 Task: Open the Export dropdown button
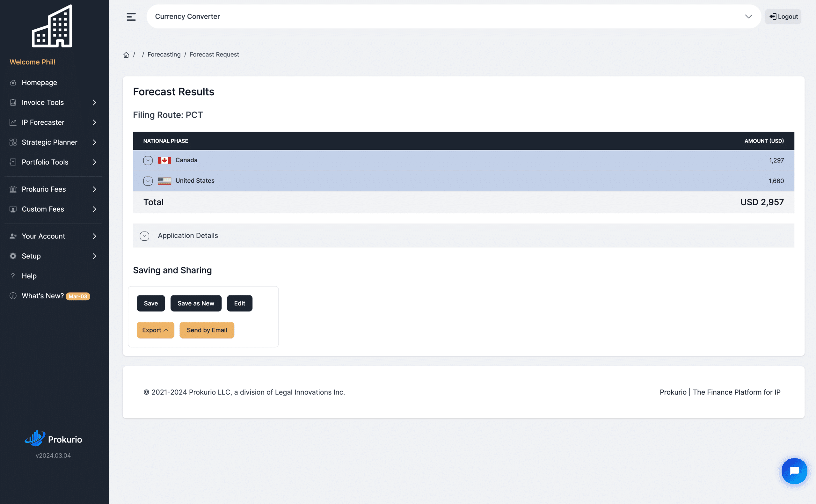point(155,330)
